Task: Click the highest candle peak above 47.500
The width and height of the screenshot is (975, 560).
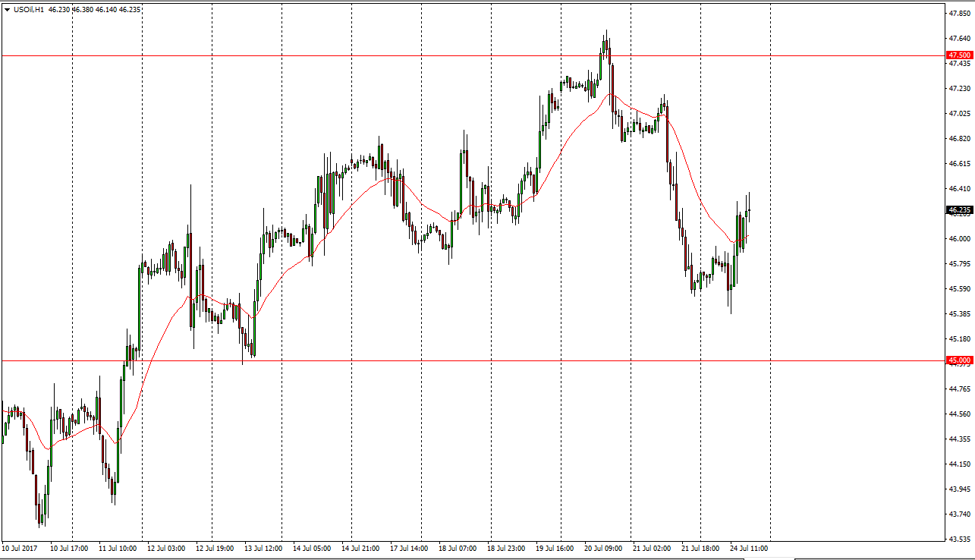Action: pyautogui.click(x=606, y=34)
